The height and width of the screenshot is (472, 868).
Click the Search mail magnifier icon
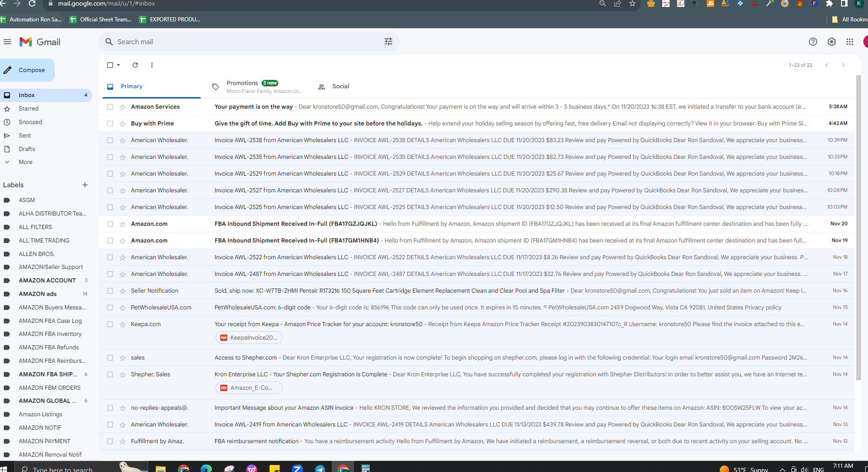[109, 42]
